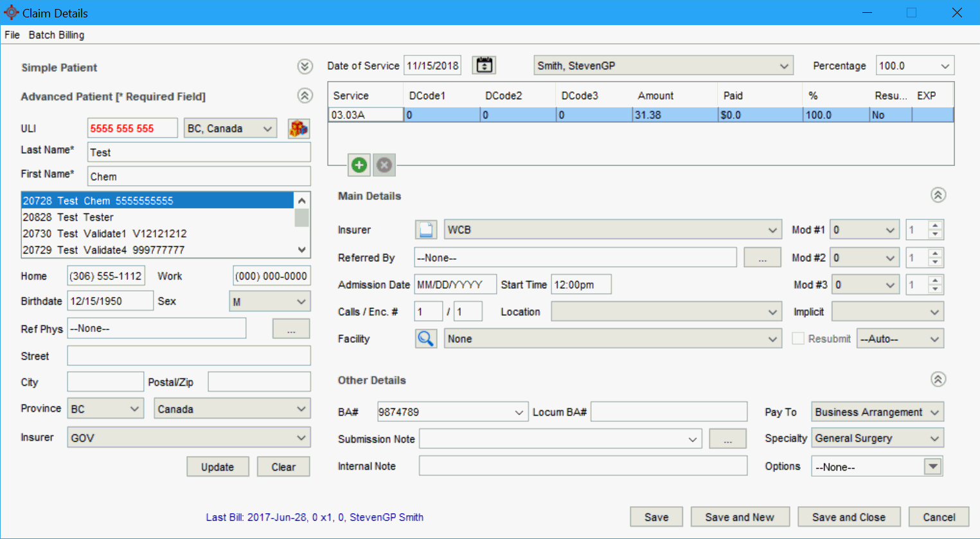Expand the Simple Patient section
Viewport: 980px width, 539px height.
click(305, 67)
